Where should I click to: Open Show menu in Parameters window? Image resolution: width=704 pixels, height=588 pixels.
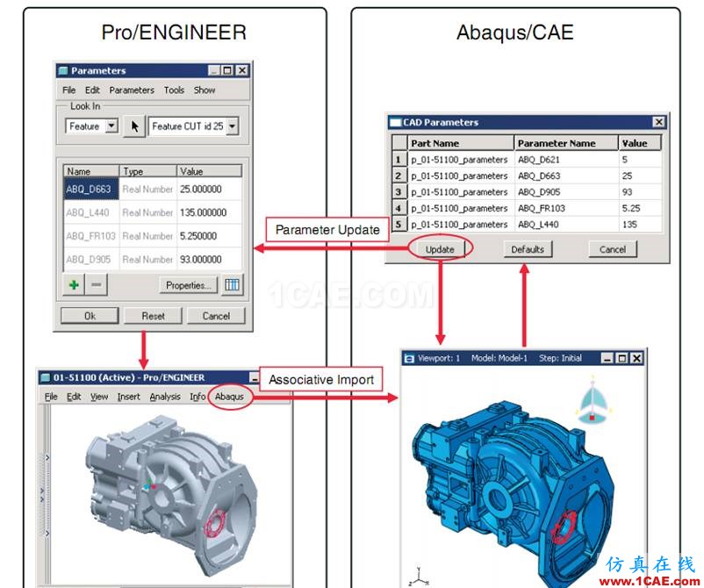tap(205, 90)
